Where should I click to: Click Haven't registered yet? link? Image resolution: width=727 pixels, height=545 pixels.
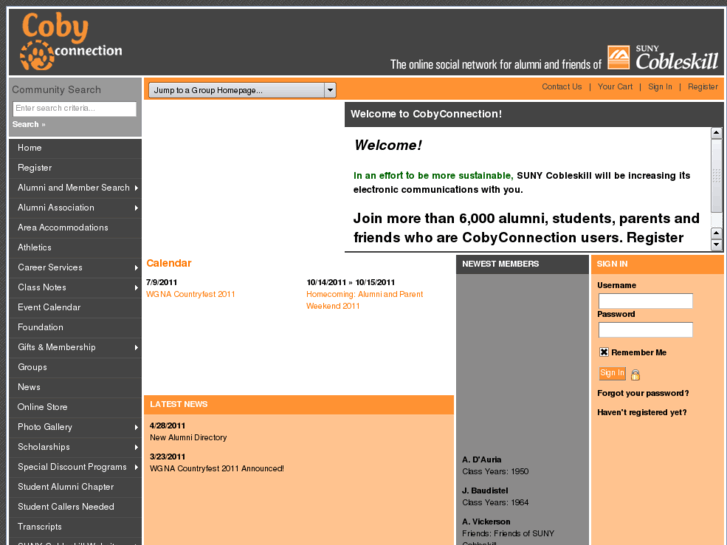pyautogui.click(x=642, y=412)
